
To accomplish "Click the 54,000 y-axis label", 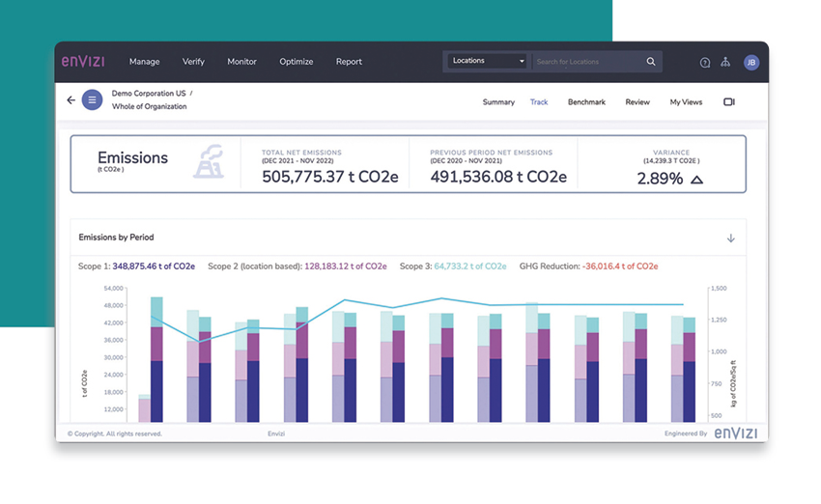I will coord(113,288).
